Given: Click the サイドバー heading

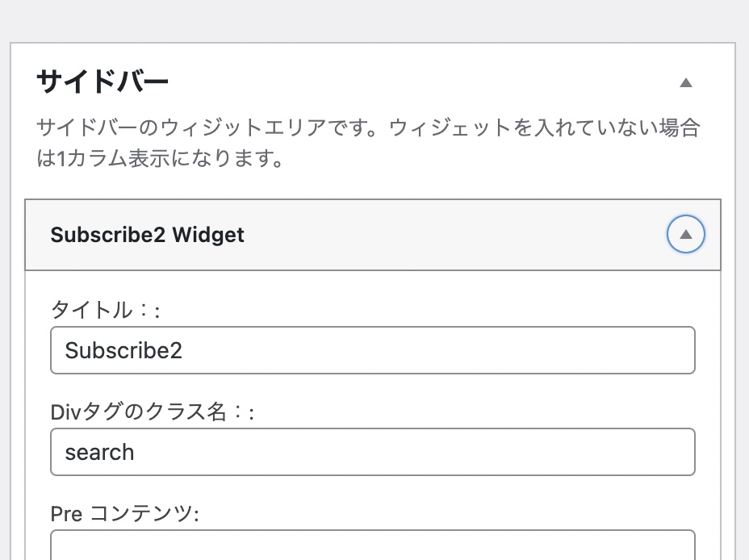Looking at the screenshot, I should pos(103,81).
